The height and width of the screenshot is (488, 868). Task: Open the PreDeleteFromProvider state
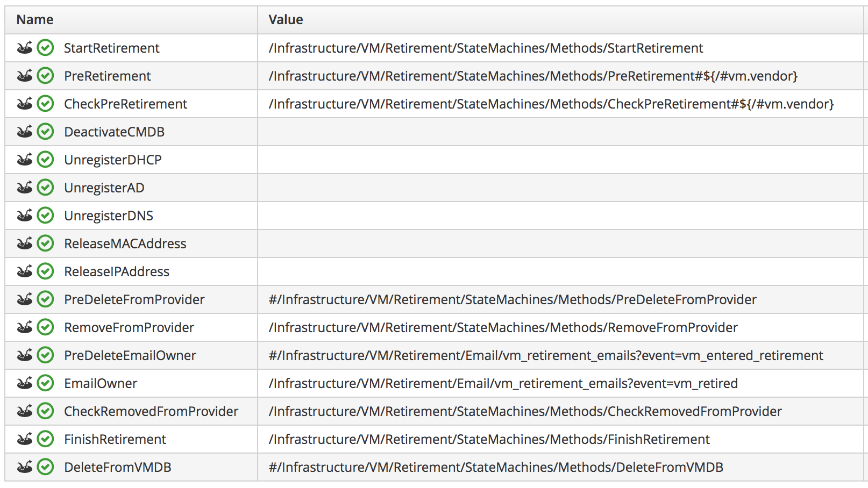point(134,299)
